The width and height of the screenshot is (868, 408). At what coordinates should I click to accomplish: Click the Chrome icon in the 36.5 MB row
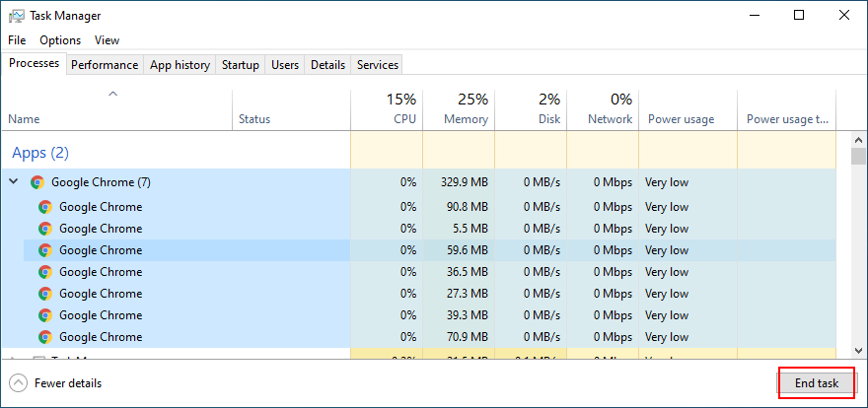(x=44, y=272)
